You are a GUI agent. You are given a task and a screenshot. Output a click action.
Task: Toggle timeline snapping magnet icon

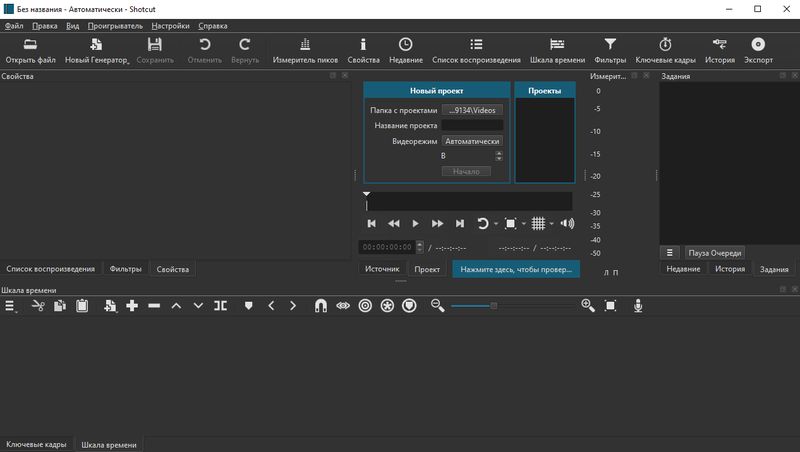321,306
